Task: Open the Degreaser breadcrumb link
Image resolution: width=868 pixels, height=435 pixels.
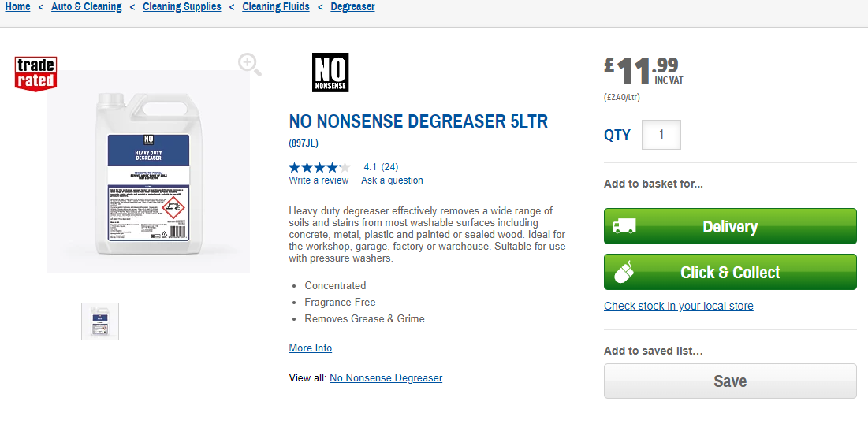Action: click(x=352, y=6)
